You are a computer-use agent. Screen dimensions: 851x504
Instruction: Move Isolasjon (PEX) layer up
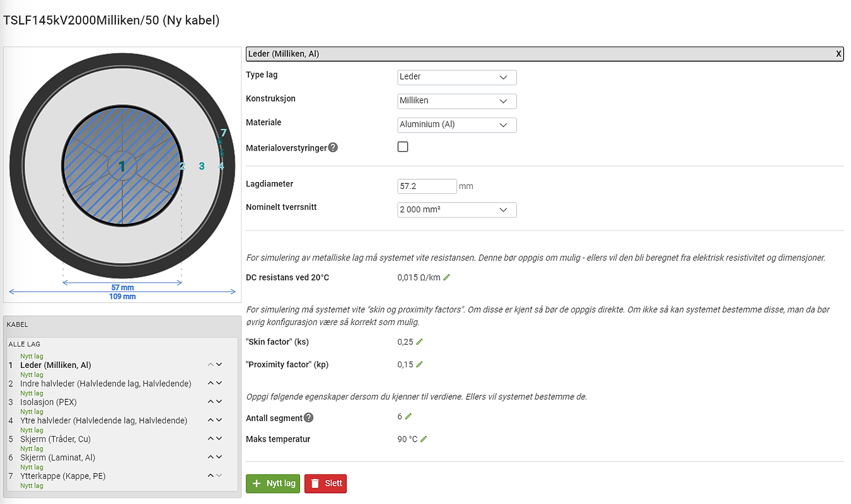click(211, 401)
